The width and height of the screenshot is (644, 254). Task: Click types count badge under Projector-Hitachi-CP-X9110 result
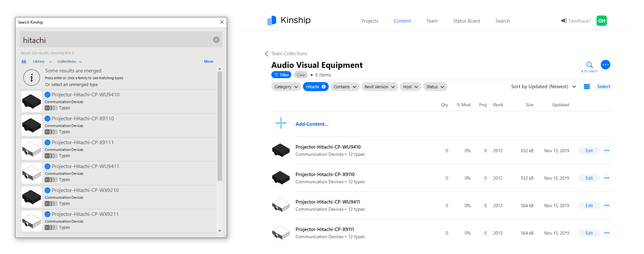coord(51,132)
